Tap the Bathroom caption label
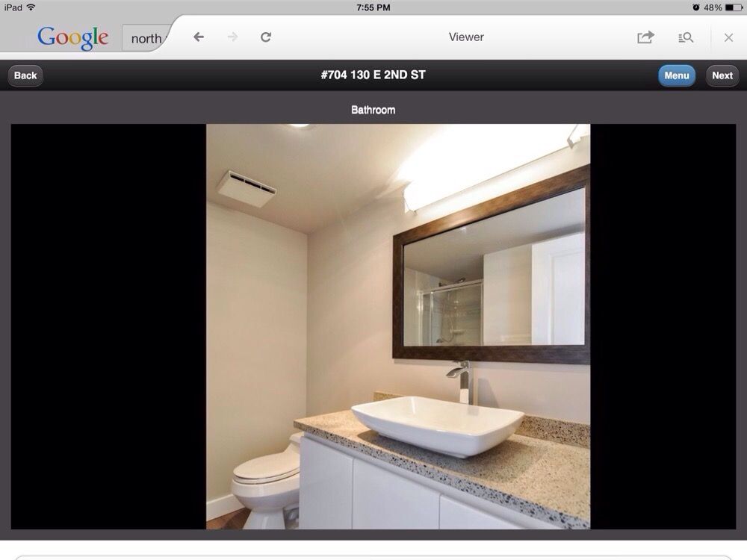This screenshot has height=560, width=747. (373, 110)
